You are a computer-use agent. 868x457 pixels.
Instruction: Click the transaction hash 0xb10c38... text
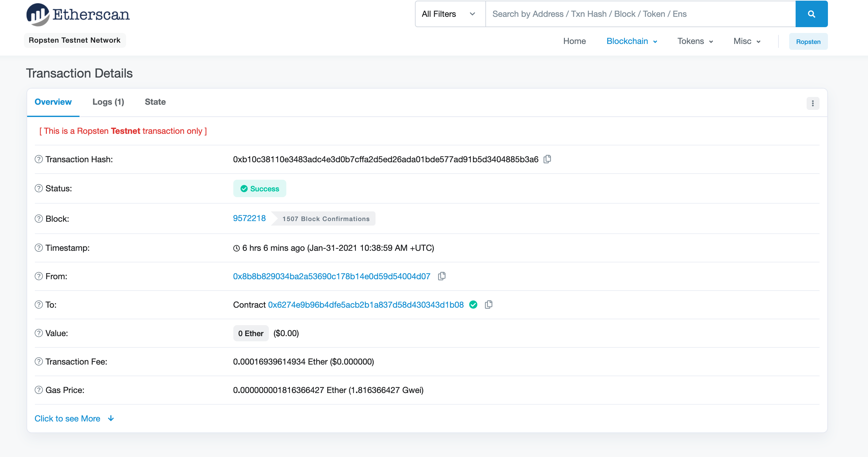click(386, 159)
